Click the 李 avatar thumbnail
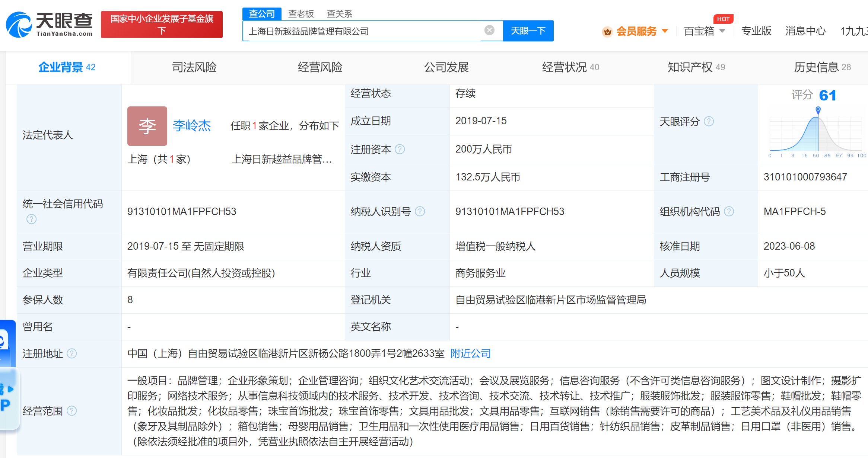 point(147,126)
